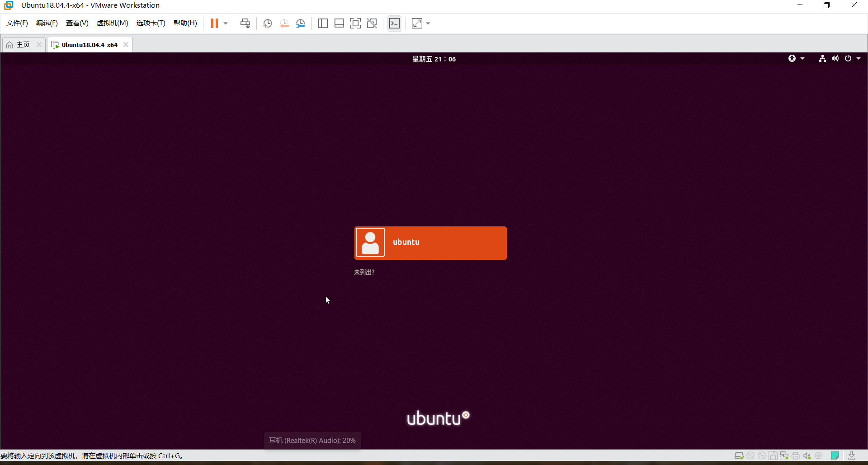Click the download arrow icon in status bar
This screenshot has height=465, width=868.
[852, 456]
